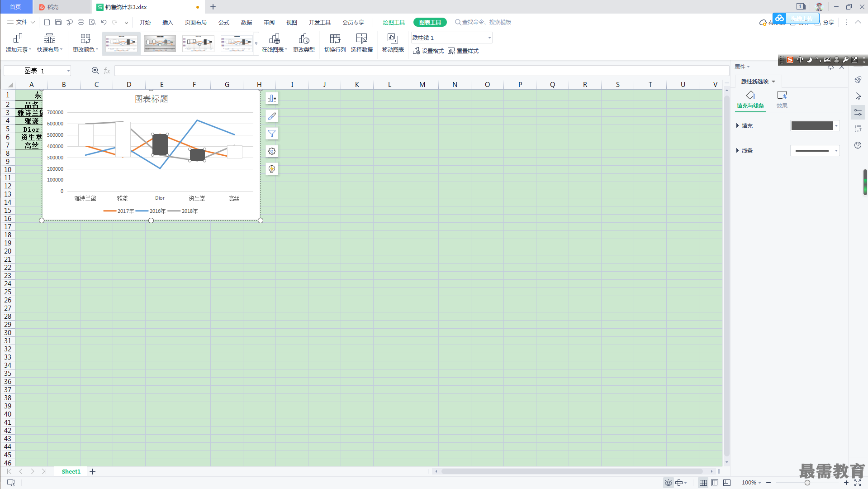Switch to the Effects tab in panel
868x489 pixels.
[x=782, y=100]
